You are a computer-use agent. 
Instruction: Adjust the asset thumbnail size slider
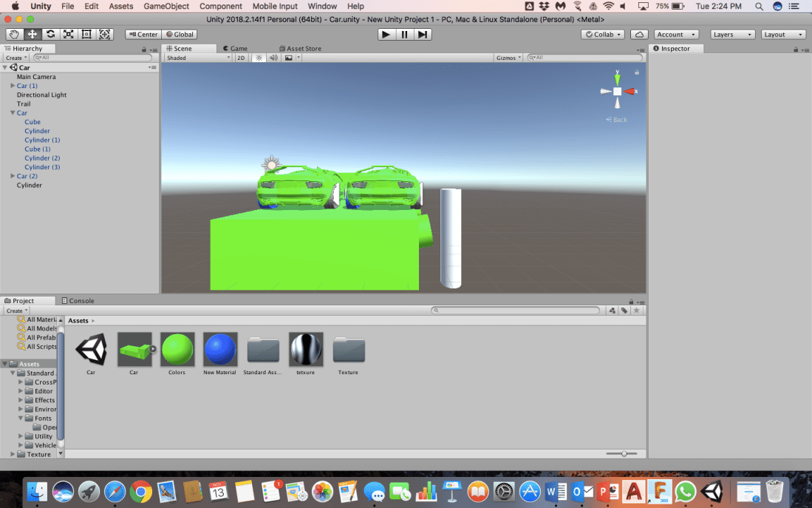[x=624, y=453]
